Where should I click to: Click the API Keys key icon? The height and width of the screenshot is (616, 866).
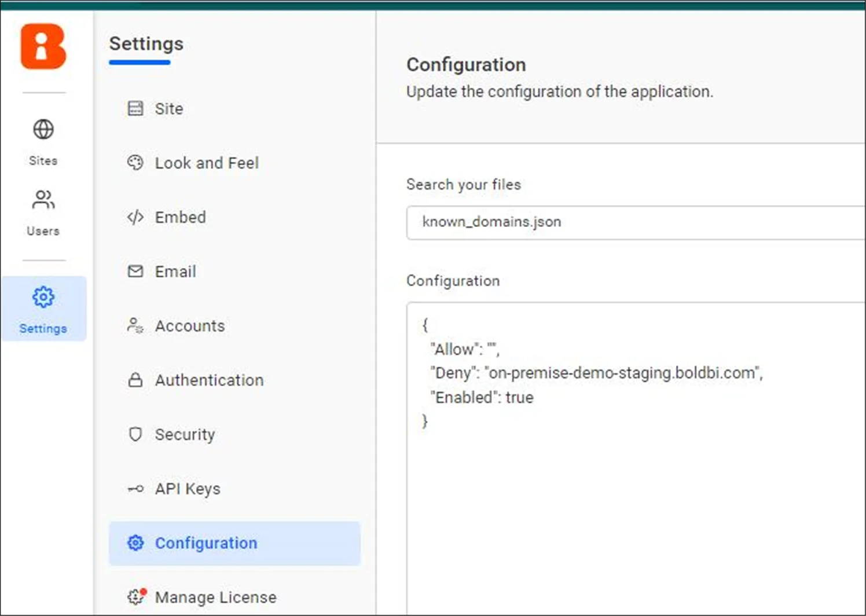coord(135,489)
